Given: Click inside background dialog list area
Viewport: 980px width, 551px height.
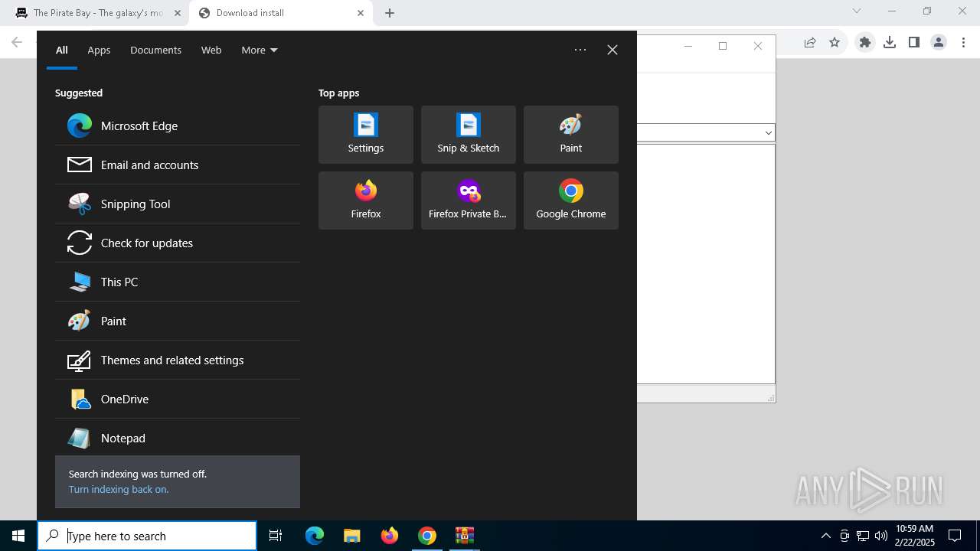Looking at the screenshot, I should coord(705,263).
